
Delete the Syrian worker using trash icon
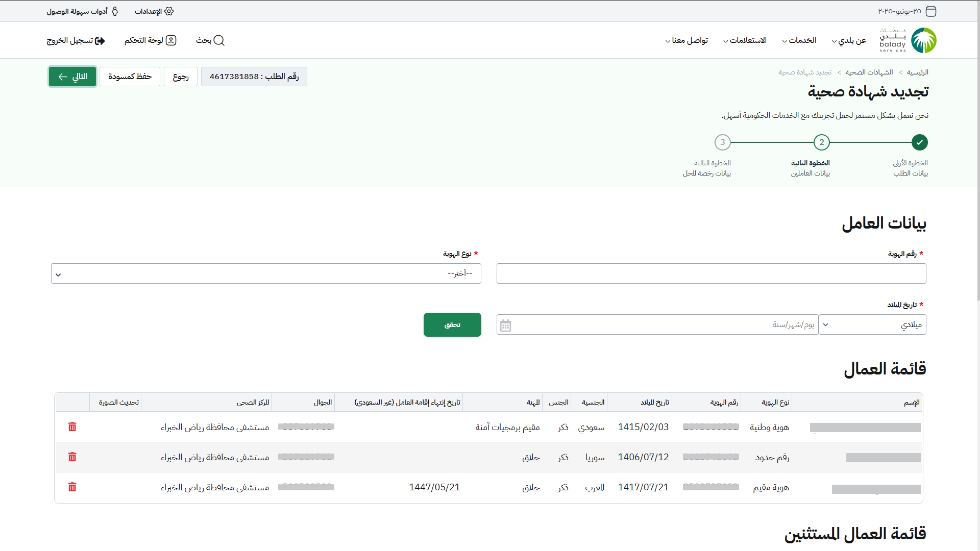tap(72, 457)
